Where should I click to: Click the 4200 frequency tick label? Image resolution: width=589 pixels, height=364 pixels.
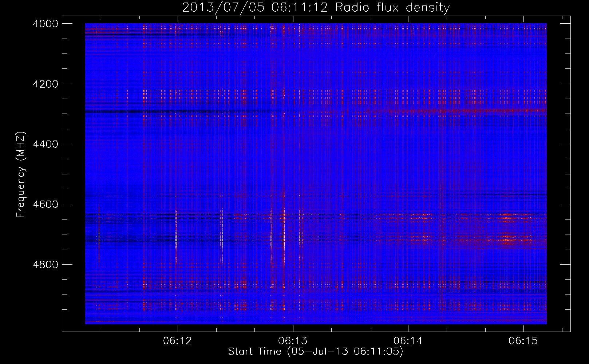pyautogui.click(x=46, y=84)
